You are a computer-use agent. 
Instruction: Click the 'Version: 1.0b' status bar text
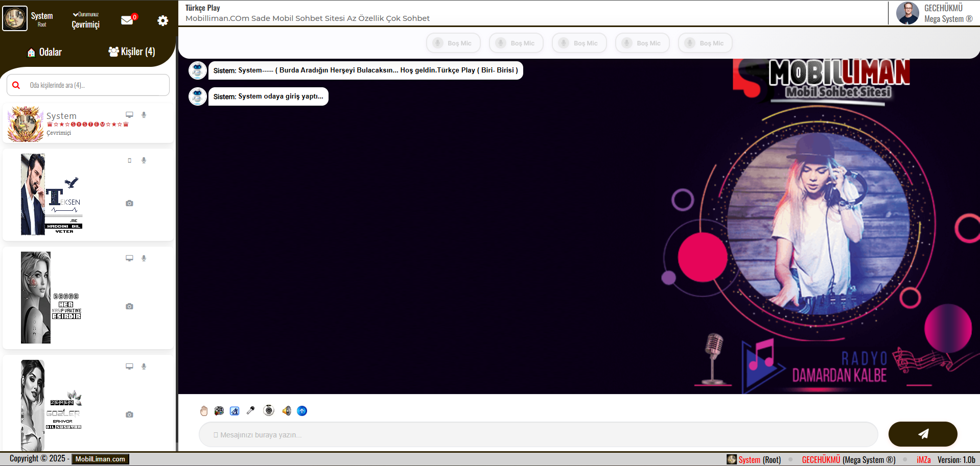956,459
